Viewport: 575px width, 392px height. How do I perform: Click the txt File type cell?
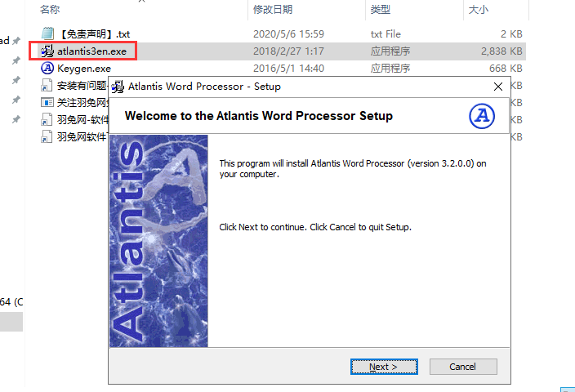point(386,34)
